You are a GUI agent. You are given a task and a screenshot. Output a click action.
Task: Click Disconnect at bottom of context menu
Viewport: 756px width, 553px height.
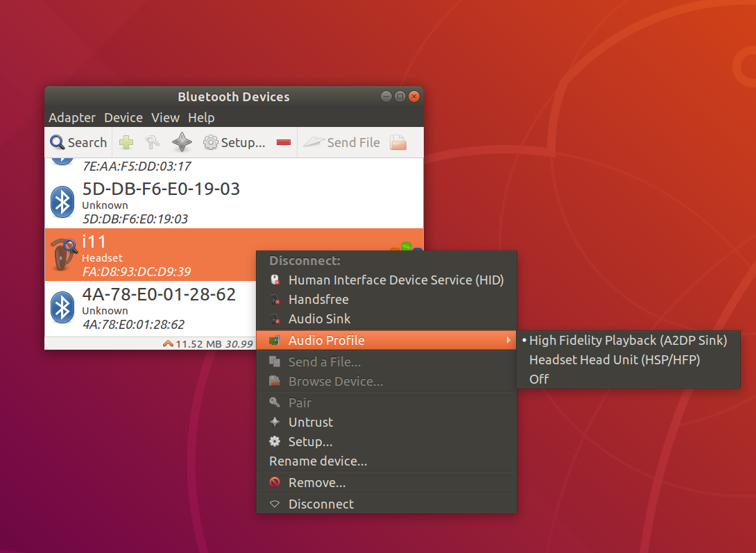[x=387, y=504]
